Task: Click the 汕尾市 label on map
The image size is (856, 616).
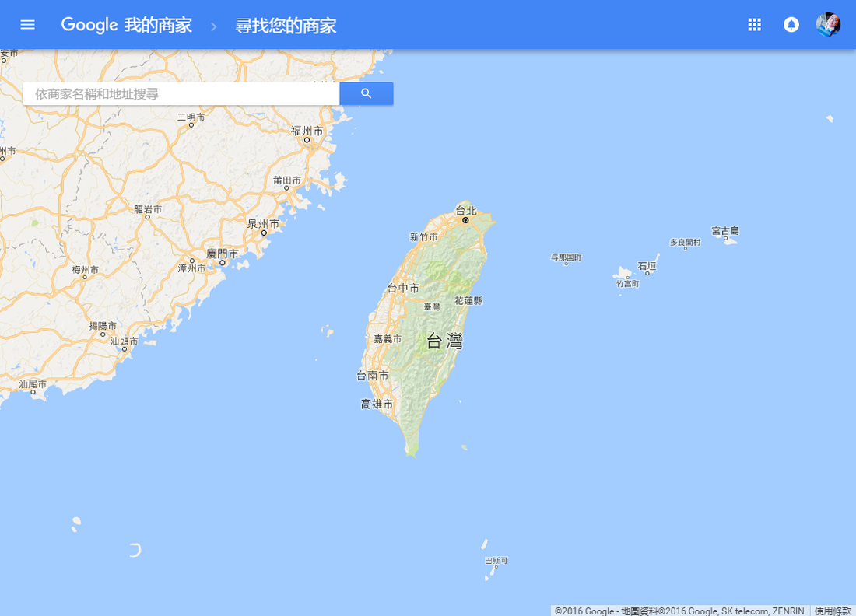Action: (x=33, y=384)
